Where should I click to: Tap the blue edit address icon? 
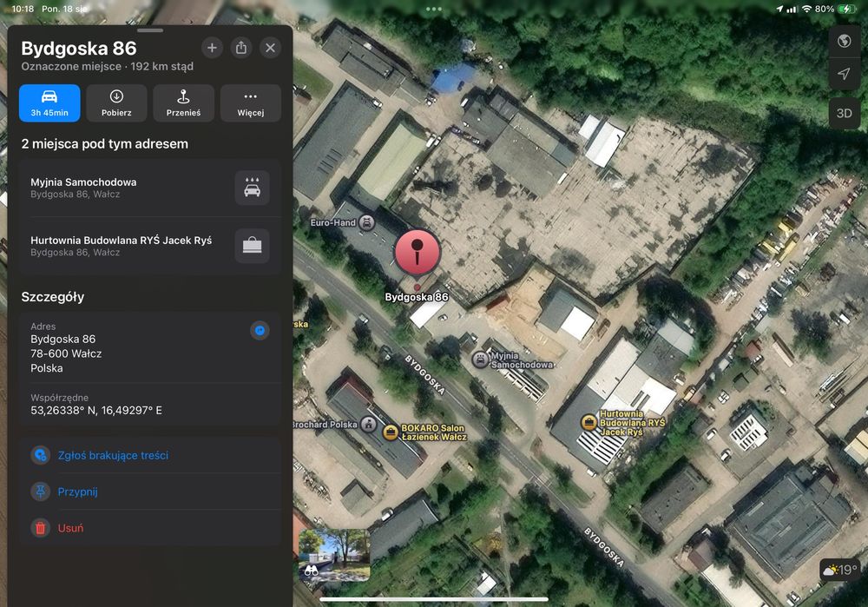(260, 331)
